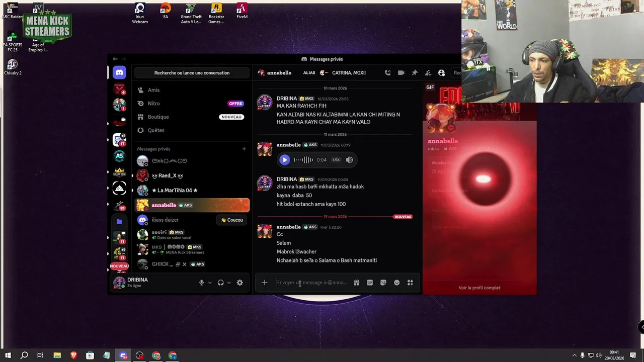
Task: Open the GIF picker
Action: (x=370, y=283)
